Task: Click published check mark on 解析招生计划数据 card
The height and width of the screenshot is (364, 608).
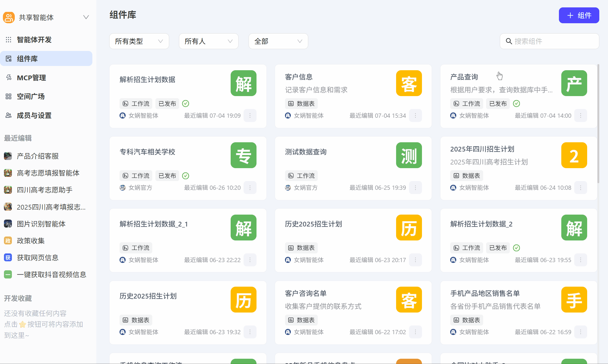Action: pyautogui.click(x=186, y=103)
